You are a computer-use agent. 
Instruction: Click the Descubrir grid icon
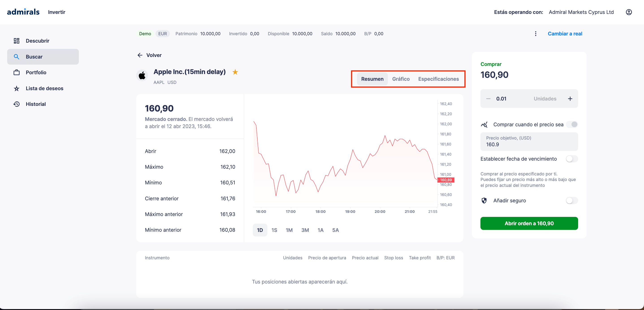(x=17, y=41)
